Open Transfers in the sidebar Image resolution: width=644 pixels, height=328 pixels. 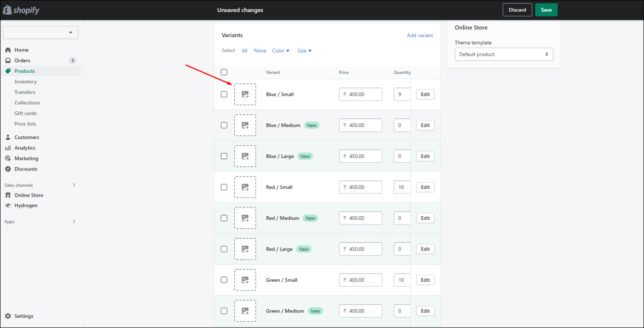click(25, 92)
